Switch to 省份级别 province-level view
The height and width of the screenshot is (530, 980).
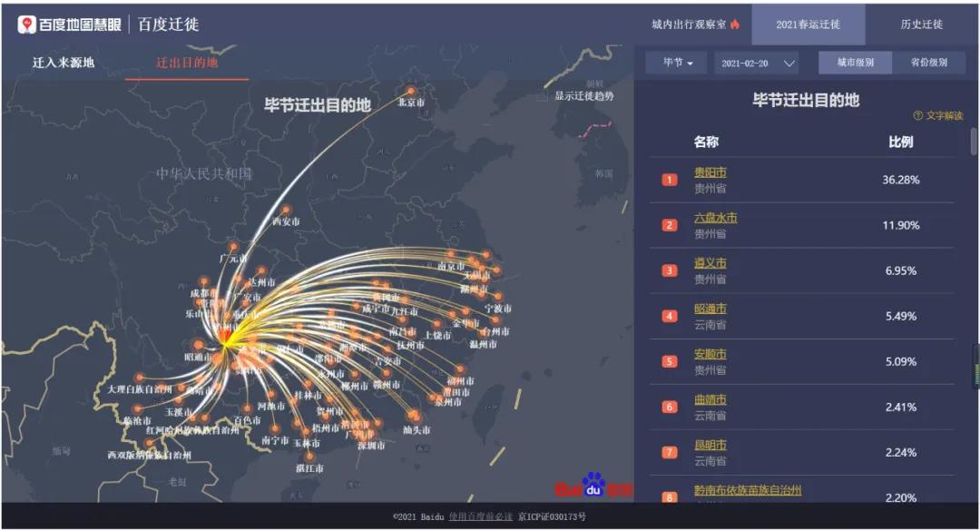click(x=929, y=63)
